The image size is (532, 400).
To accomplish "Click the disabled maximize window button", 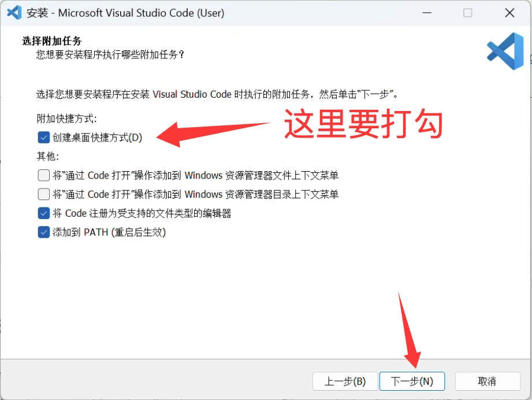I will [x=468, y=13].
